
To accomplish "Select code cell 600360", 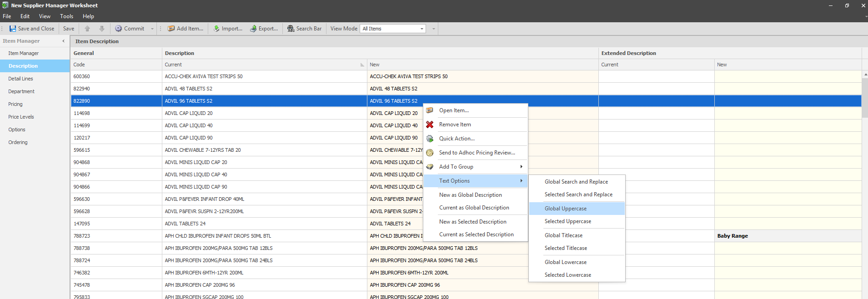I will (x=116, y=76).
